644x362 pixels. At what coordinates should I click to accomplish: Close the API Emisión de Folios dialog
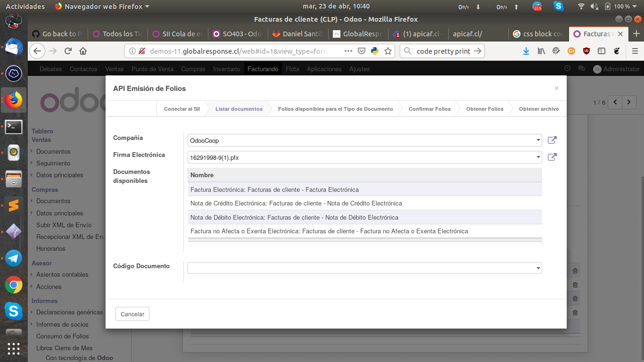point(556,88)
